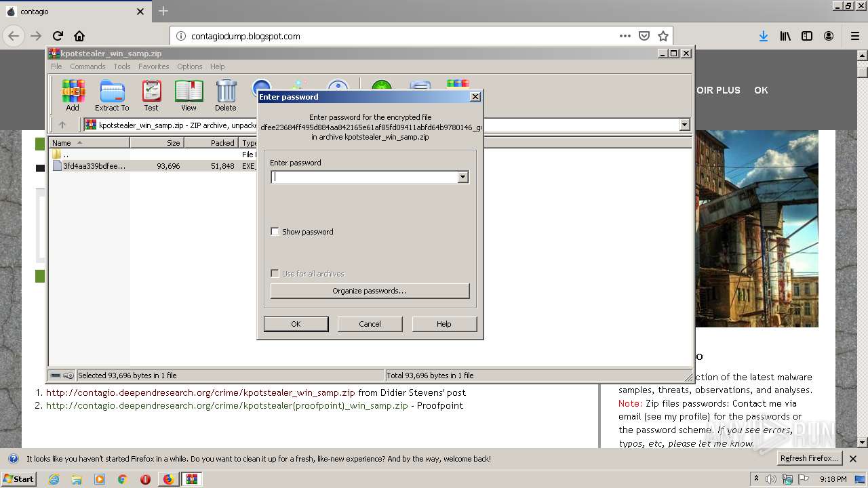This screenshot has height=488, width=868.
Task: Open Firefox downloads arrow icon
Action: [764, 36]
